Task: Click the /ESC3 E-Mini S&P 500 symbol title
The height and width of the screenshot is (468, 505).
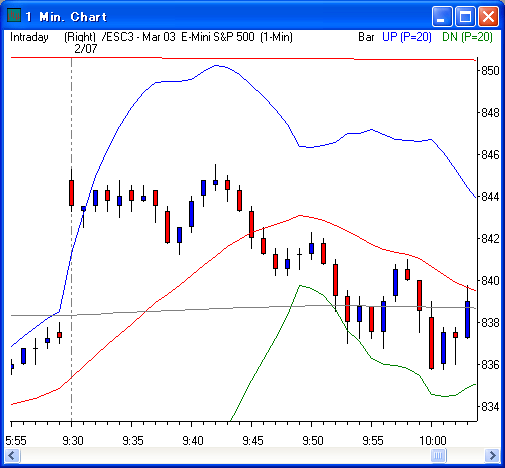Action: tap(197, 37)
